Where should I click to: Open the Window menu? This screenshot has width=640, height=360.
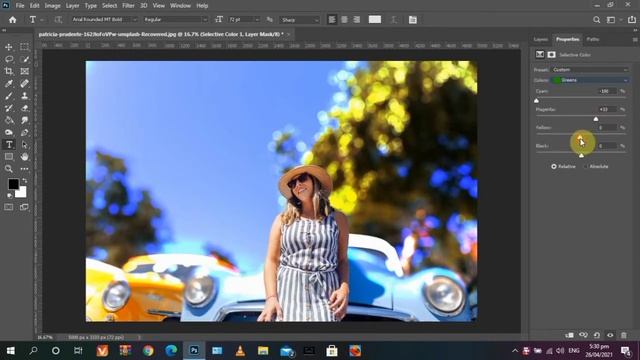point(180,6)
